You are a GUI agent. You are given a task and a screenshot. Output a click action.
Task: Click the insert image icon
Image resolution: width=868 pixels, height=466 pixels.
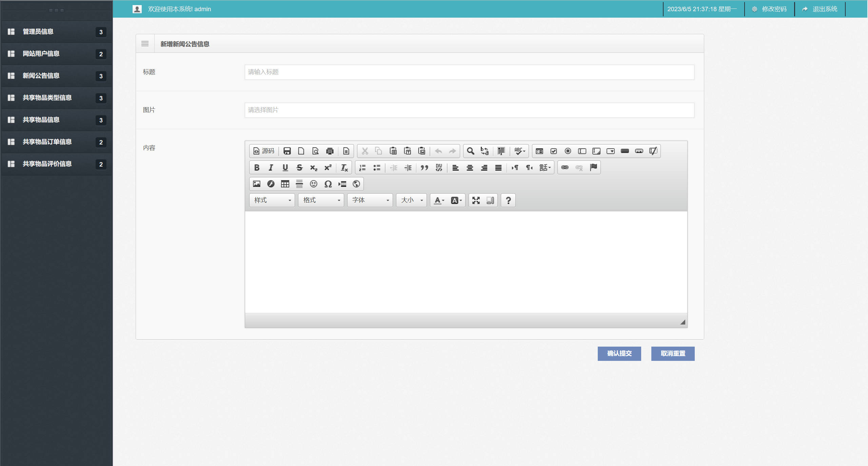click(257, 184)
